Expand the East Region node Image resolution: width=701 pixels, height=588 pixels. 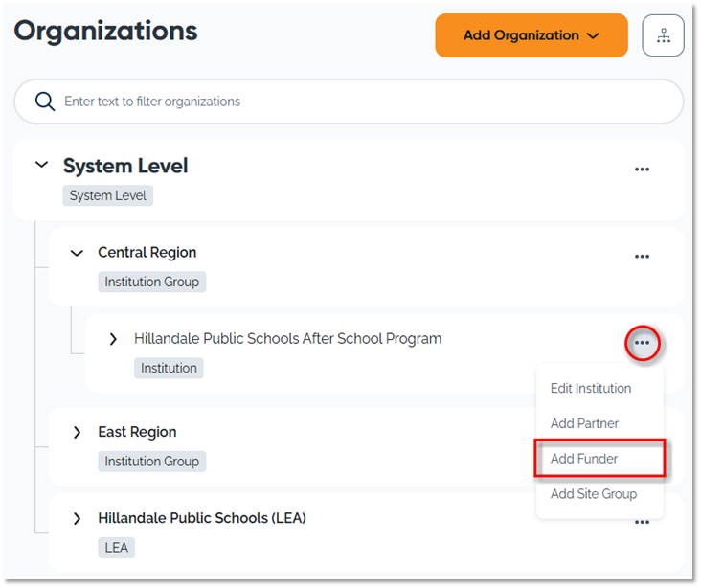[x=77, y=432]
